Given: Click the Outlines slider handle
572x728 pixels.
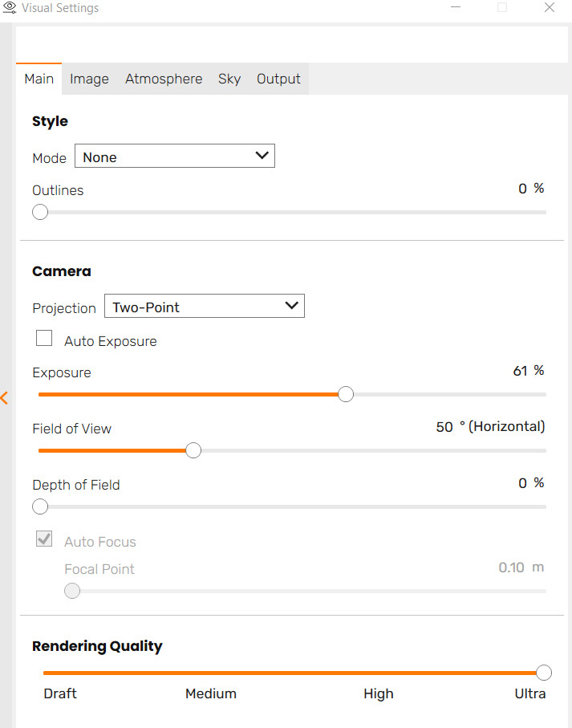Looking at the screenshot, I should click(40, 213).
